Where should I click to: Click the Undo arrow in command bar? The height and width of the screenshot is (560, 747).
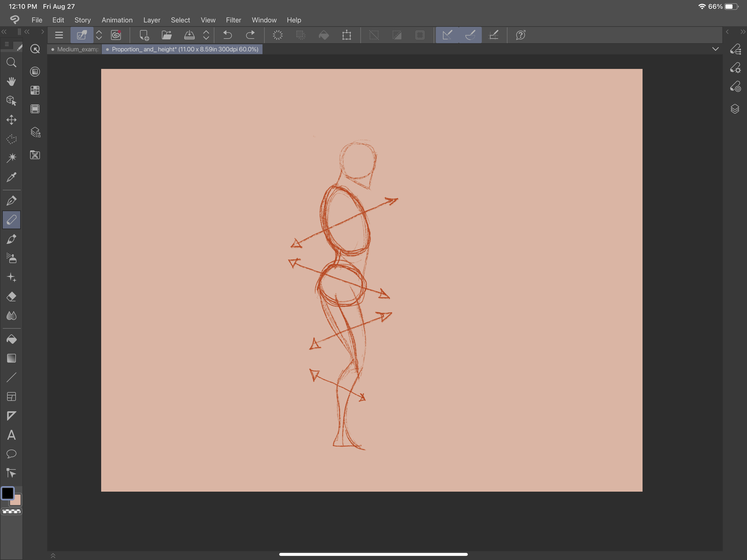[x=227, y=35]
